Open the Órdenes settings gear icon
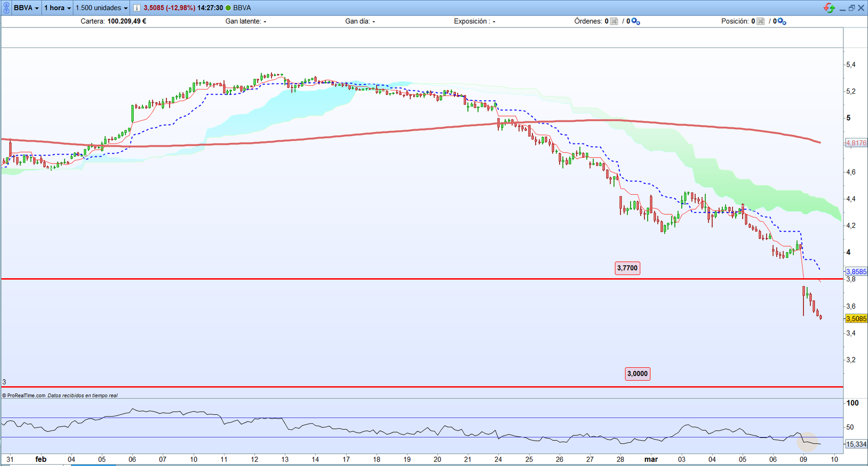868x466 pixels. (636, 21)
